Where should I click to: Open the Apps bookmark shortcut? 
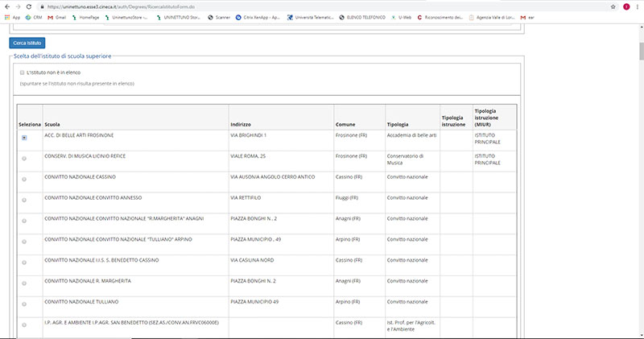pyautogui.click(x=11, y=16)
